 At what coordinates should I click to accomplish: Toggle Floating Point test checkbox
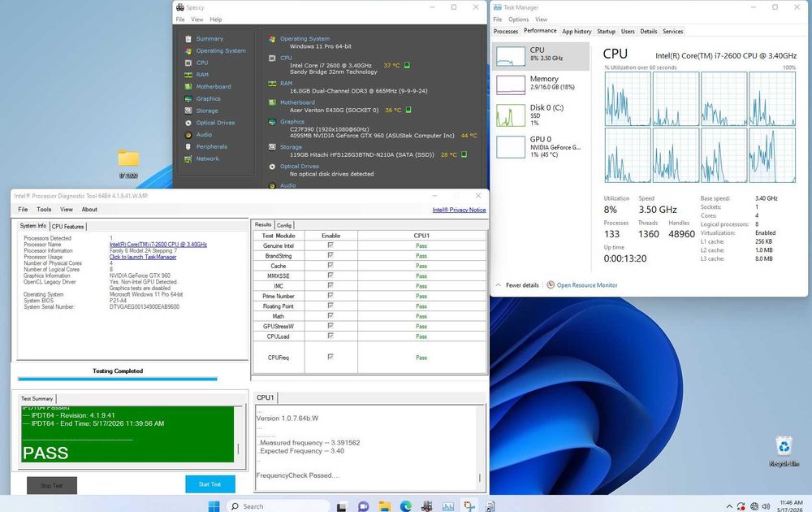(330, 306)
